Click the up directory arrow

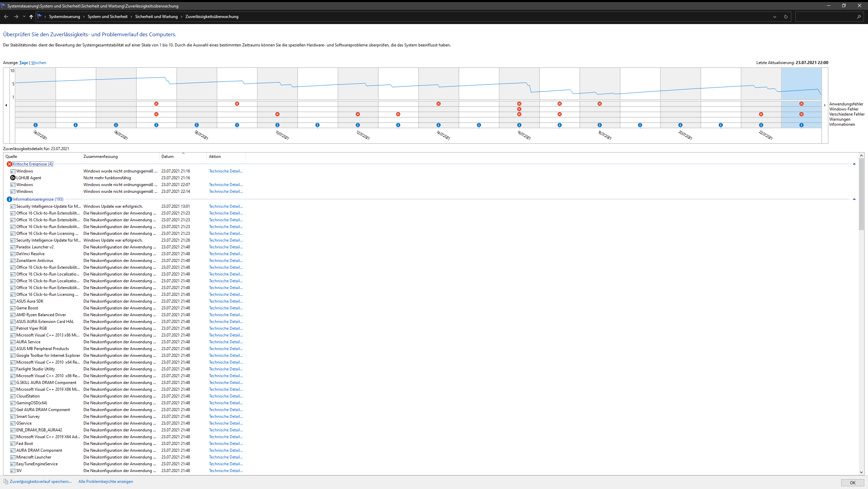click(31, 17)
